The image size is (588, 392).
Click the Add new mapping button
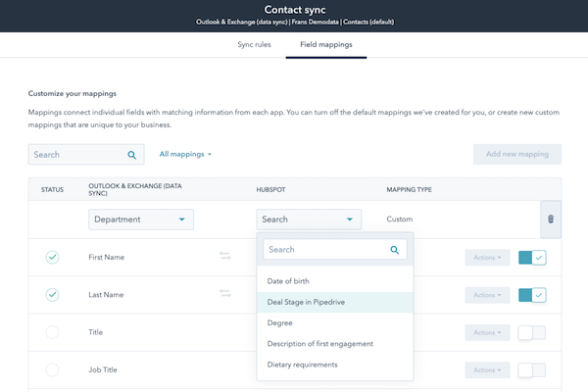pyautogui.click(x=517, y=154)
